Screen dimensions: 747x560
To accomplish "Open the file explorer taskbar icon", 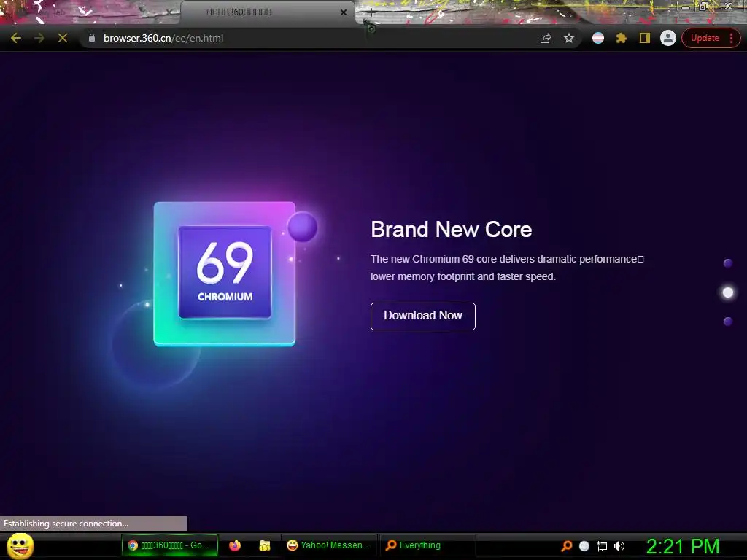I will [264, 545].
